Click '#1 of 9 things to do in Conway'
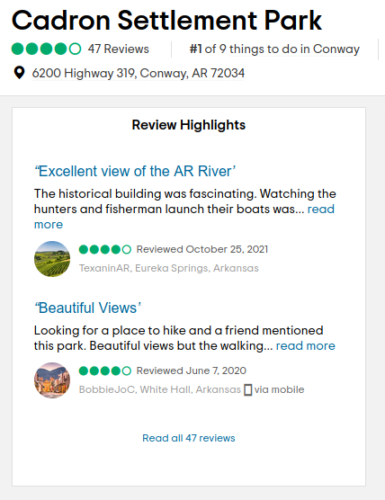Image resolution: width=385 pixels, height=500 pixels. pyautogui.click(x=275, y=49)
